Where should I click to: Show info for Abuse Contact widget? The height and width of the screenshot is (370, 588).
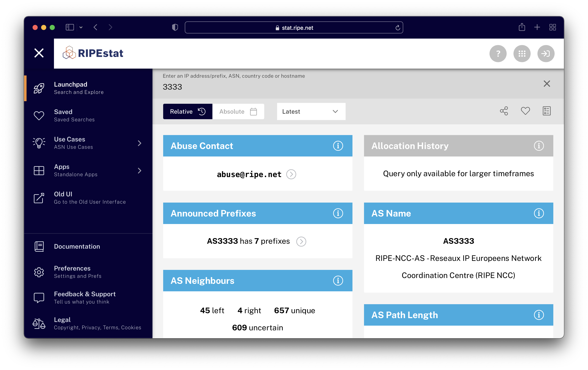tap(338, 146)
